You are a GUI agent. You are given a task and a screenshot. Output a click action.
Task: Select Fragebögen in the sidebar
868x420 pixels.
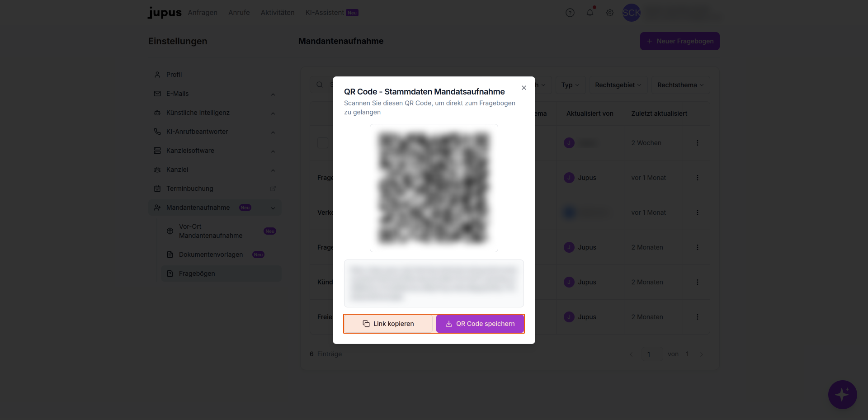[x=222, y=274]
